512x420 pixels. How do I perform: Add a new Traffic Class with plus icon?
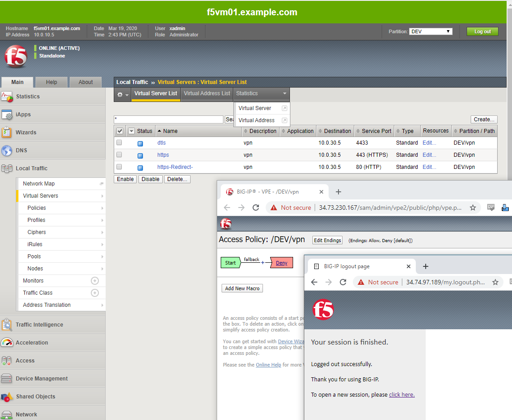[95, 293]
